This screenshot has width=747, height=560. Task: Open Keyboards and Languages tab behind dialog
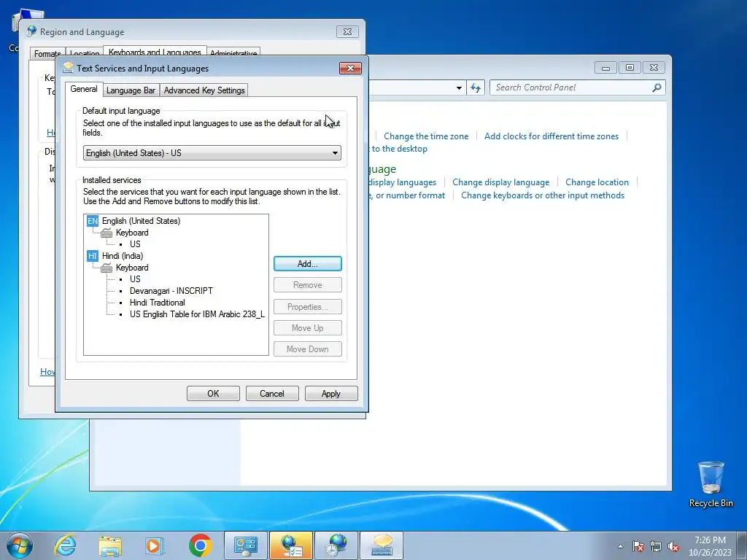click(x=155, y=52)
